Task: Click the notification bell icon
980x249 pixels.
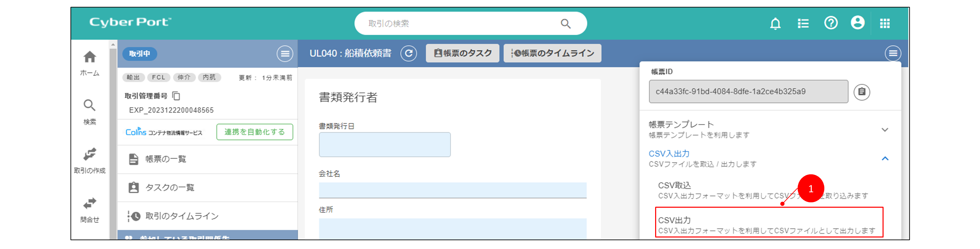Action: (x=775, y=24)
